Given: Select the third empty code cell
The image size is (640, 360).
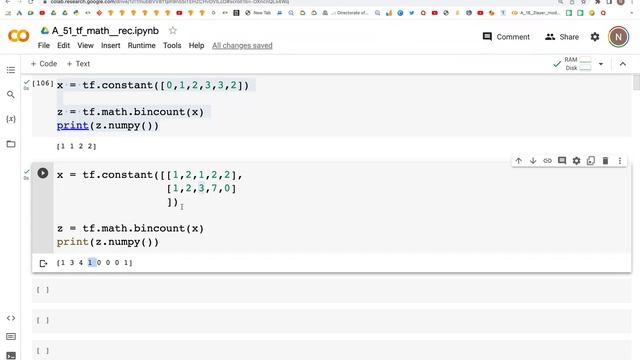Looking at the screenshot, I should click(x=331, y=350).
